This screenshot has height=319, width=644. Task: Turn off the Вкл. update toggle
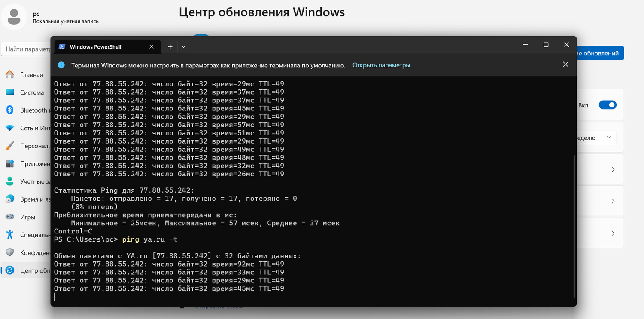point(608,104)
